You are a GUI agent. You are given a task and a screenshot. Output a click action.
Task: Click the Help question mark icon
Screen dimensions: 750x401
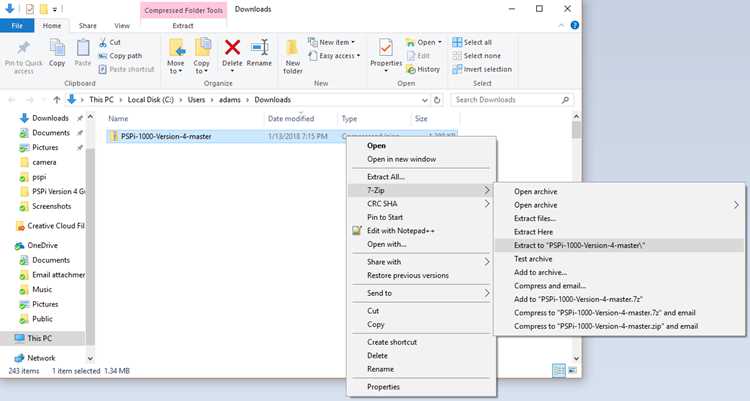point(574,25)
